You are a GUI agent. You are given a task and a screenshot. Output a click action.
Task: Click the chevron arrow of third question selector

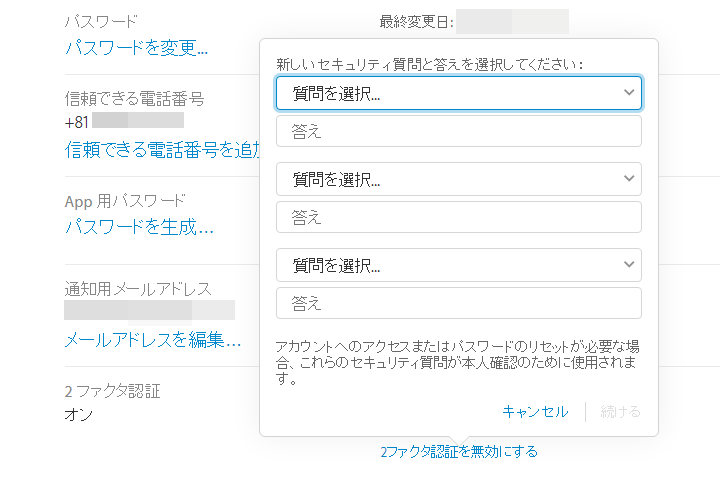coord(629,264)
